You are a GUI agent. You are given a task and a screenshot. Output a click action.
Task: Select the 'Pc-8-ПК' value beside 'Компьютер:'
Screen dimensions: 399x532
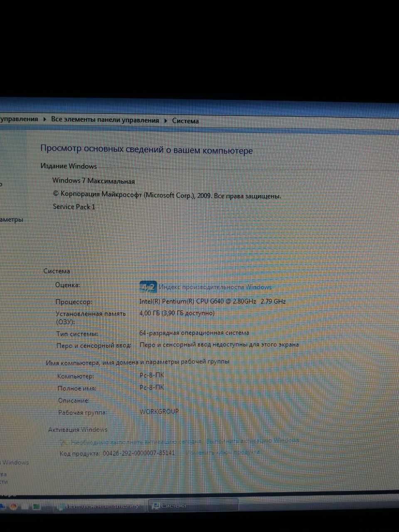click(152, 375)
